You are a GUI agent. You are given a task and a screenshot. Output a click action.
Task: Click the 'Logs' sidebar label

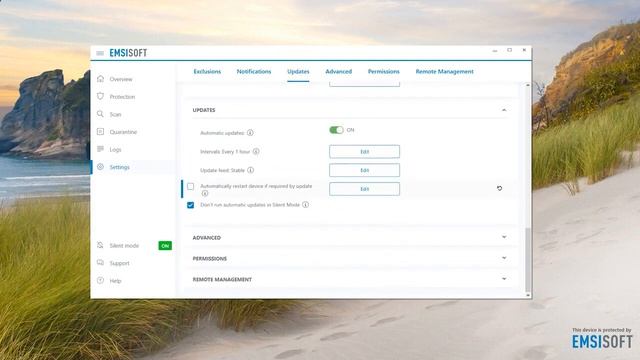click(x=115, y=149)
